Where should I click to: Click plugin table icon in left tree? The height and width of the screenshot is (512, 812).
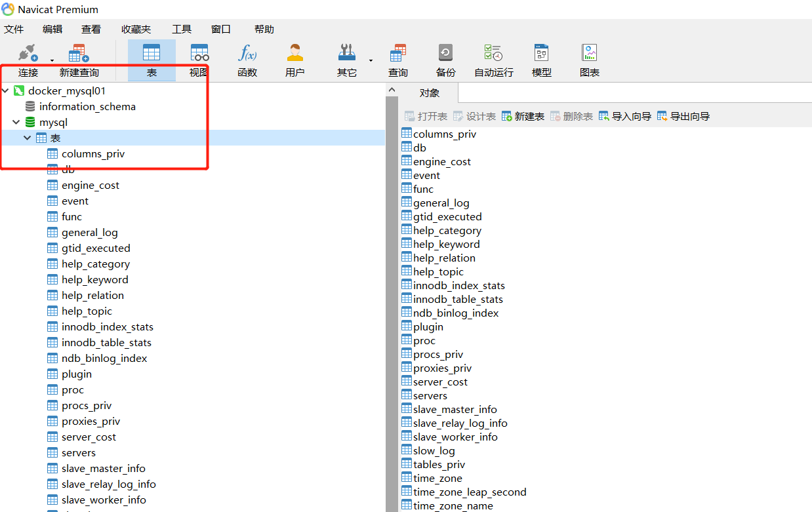click(x=52, y=374)
